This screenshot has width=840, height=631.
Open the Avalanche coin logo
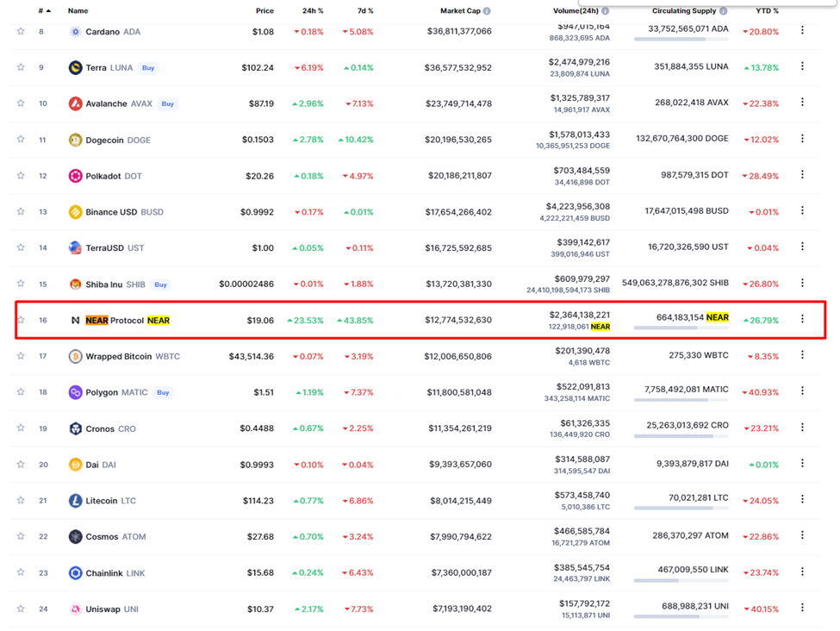pyautogui.click(x=76, y=103)
